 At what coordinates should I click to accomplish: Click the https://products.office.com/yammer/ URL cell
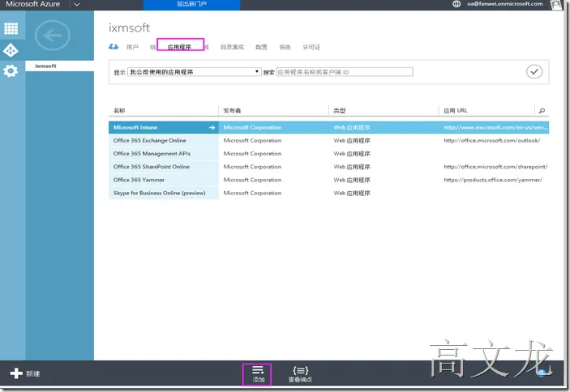(493, 180)
